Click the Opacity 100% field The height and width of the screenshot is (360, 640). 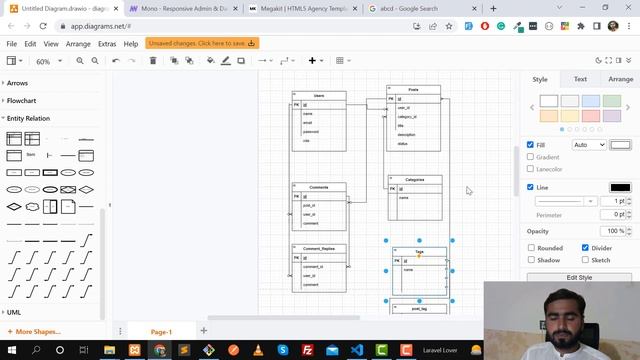(613, 231)
